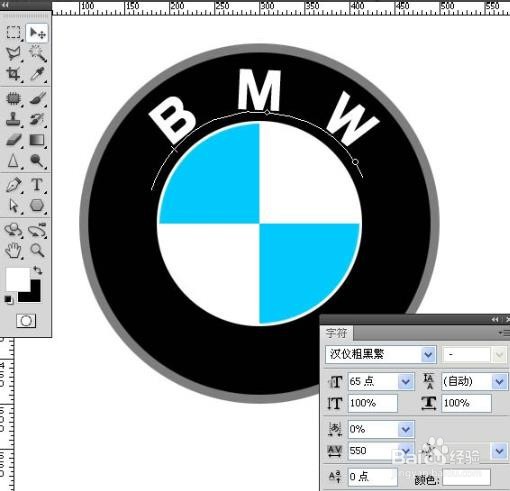
Task: Expand the 0% tsume scaling dropdown
Action: tap(406, 429)
